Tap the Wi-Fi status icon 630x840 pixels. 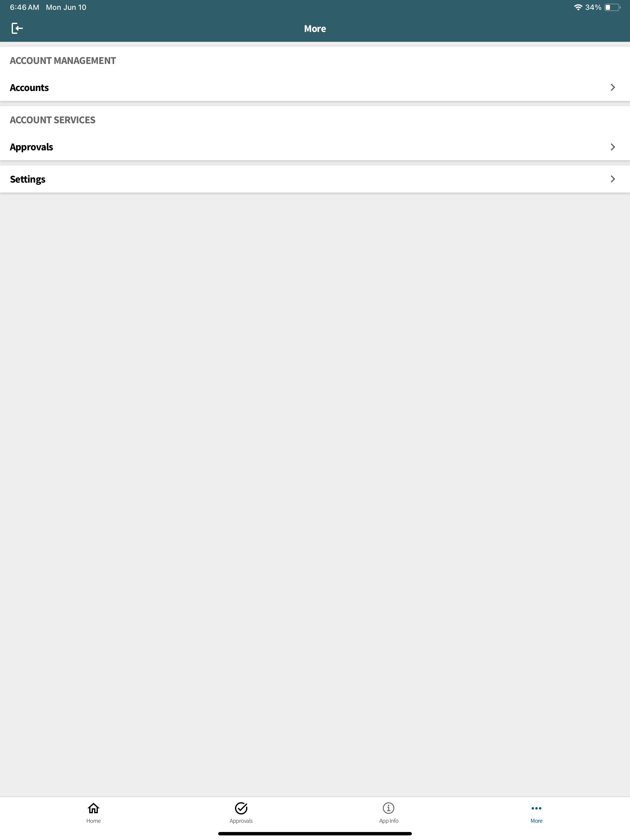tap(578, 7)
